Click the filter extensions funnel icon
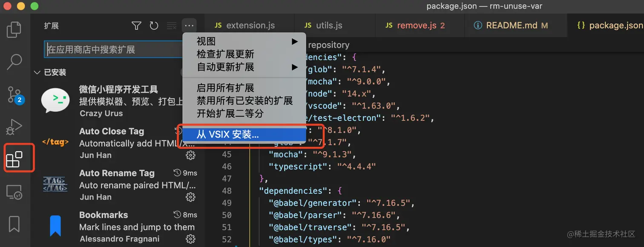644x247 pixels. pyautogui.click(x=136, y=26)
